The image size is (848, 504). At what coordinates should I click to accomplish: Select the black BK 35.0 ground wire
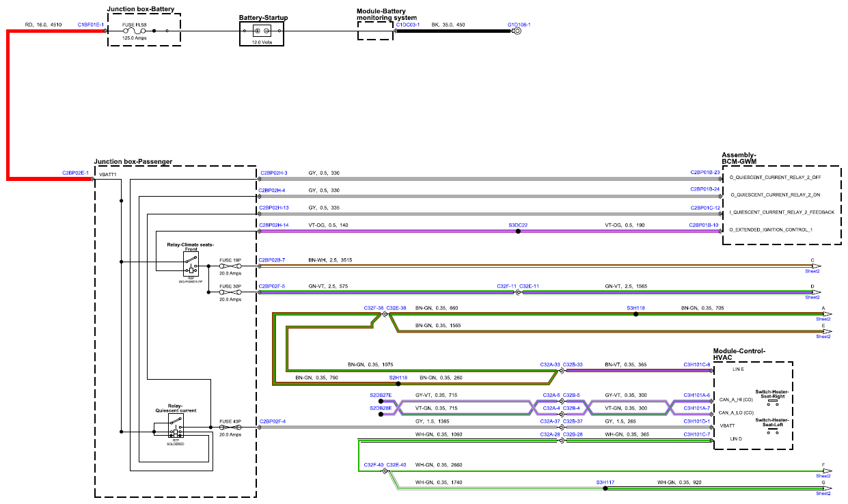(x=455, y=31)
